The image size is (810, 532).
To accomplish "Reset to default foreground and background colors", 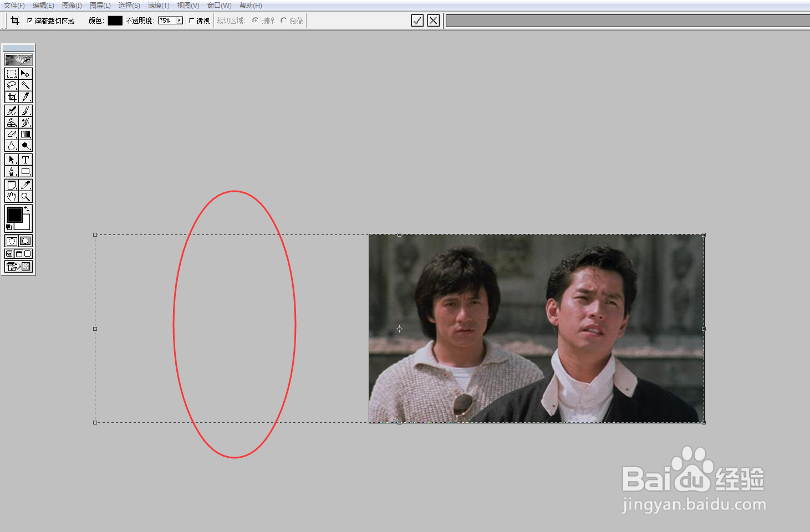I will [x=8, y=227].
